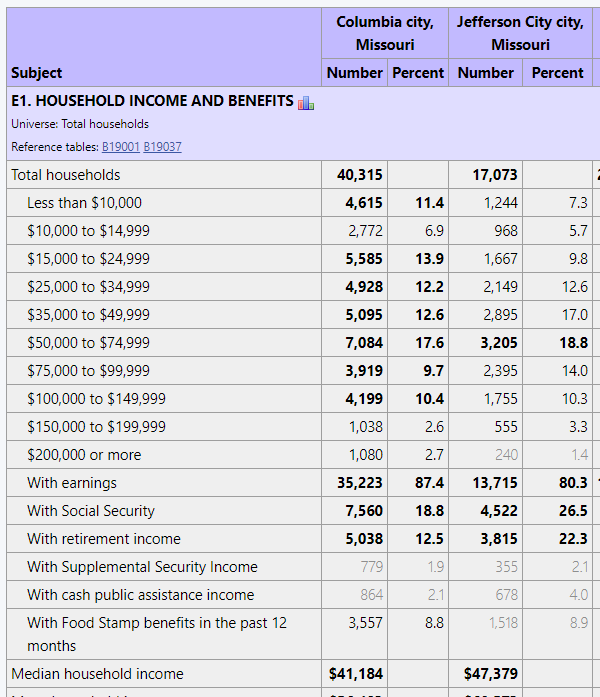
Task: Click the Columbia city, Missouri column header
Action: click(x=385, y=33)
